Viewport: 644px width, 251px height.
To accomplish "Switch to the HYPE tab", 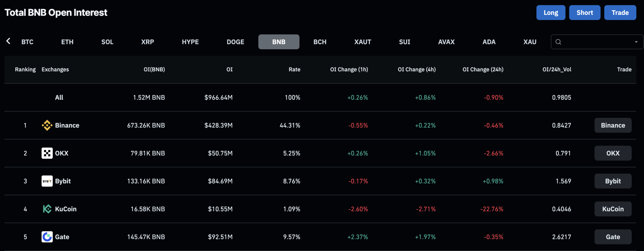I will [x=190, y=42].
